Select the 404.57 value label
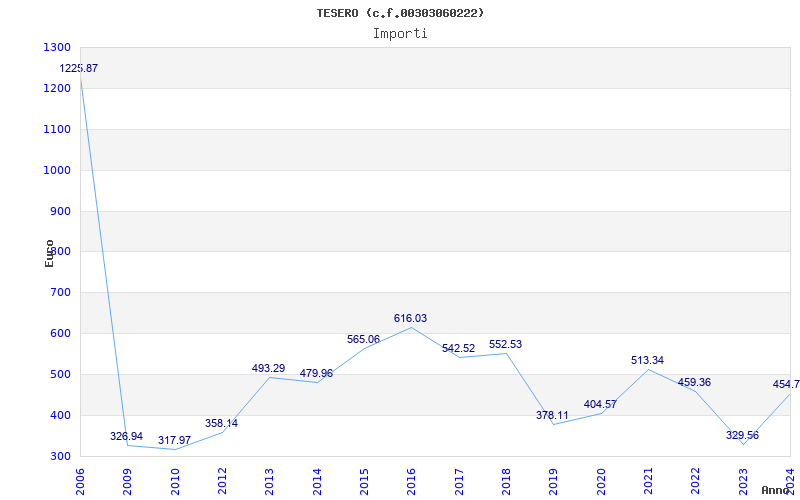800x500 pixels. tap(600, 405)
